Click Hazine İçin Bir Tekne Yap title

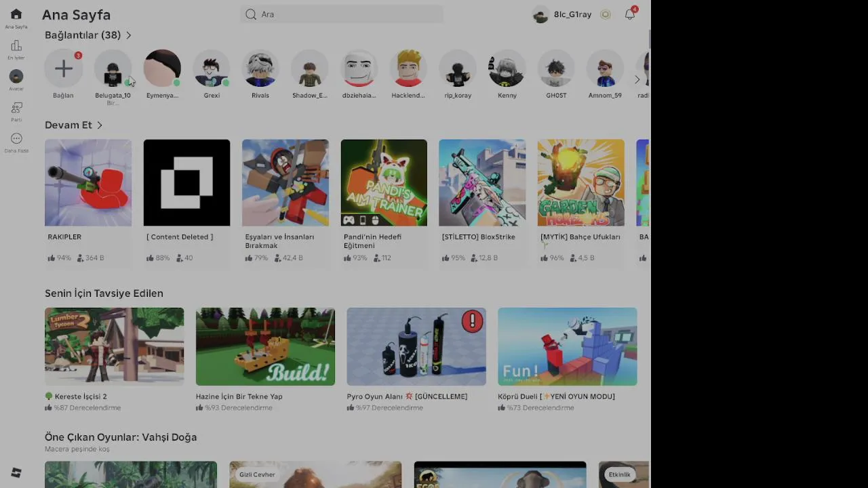tap(239, 396)
